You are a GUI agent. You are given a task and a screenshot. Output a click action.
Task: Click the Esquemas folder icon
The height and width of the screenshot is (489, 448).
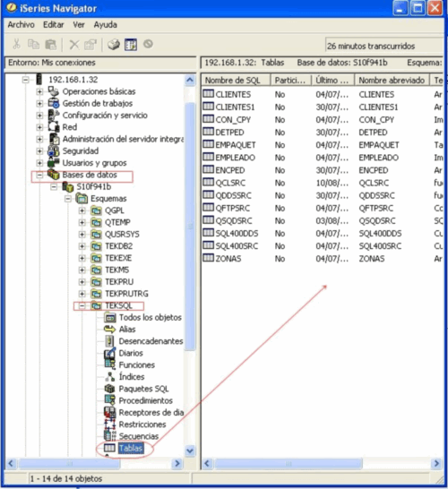pyautogui.click(x=82, y=198)
